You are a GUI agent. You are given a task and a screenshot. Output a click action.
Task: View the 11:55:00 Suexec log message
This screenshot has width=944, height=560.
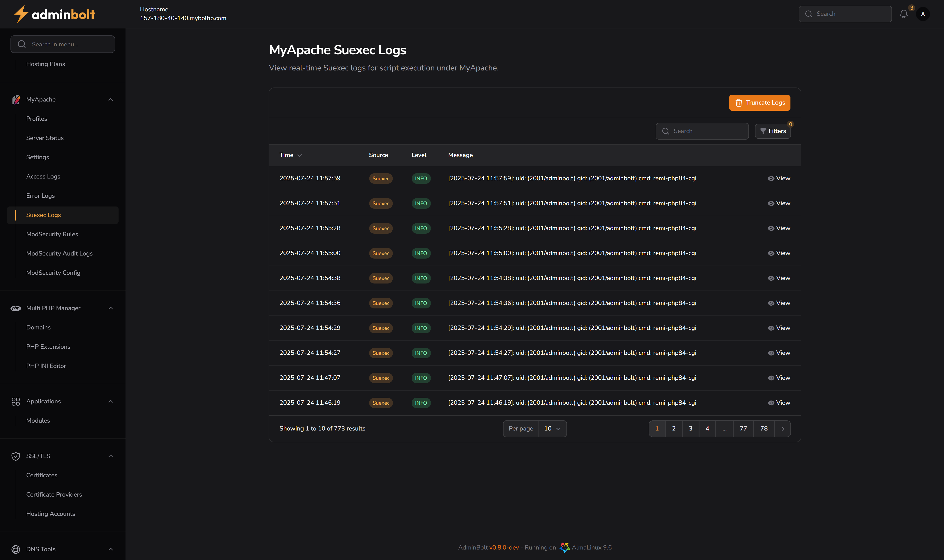coord(778,253)
